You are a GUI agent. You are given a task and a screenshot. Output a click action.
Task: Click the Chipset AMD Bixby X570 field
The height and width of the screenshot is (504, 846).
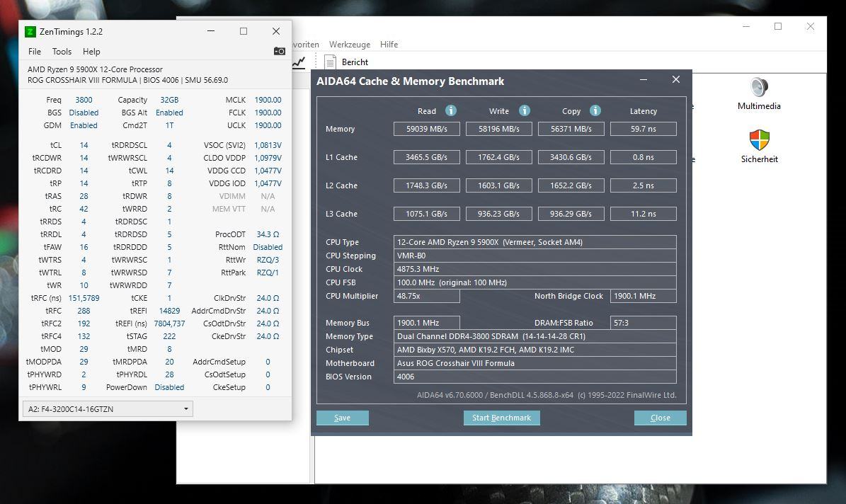click(535, 350)
